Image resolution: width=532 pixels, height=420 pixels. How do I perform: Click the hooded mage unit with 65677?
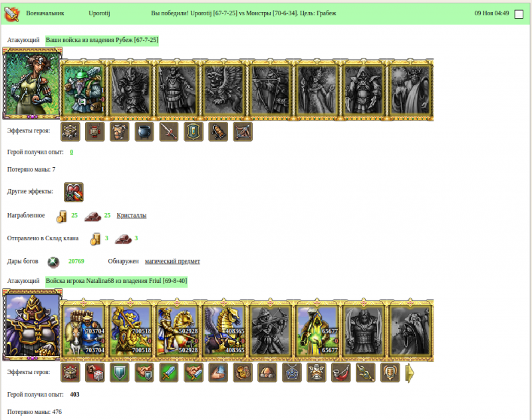(x=317, y=330)
